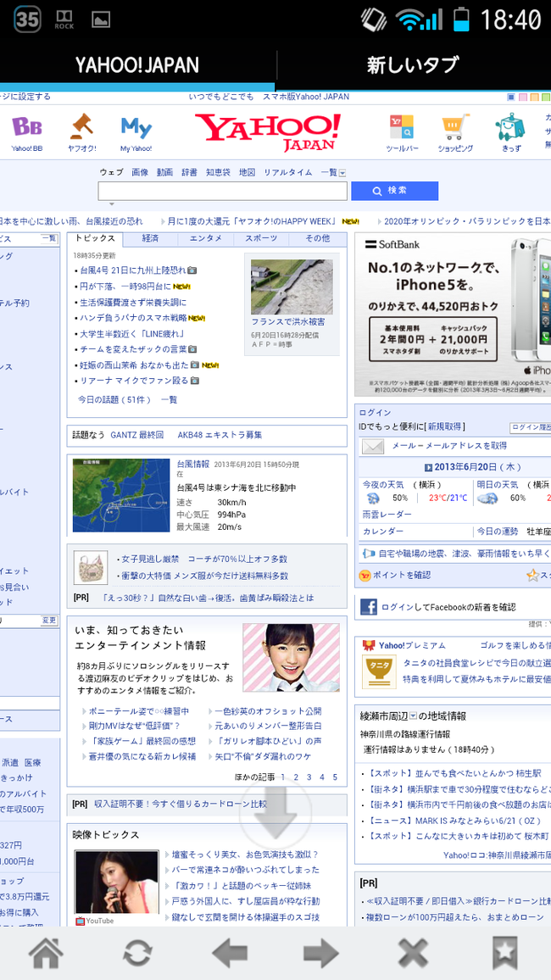Open the My Yahoo! icon
551x980 pixels.
click(136, 133)
